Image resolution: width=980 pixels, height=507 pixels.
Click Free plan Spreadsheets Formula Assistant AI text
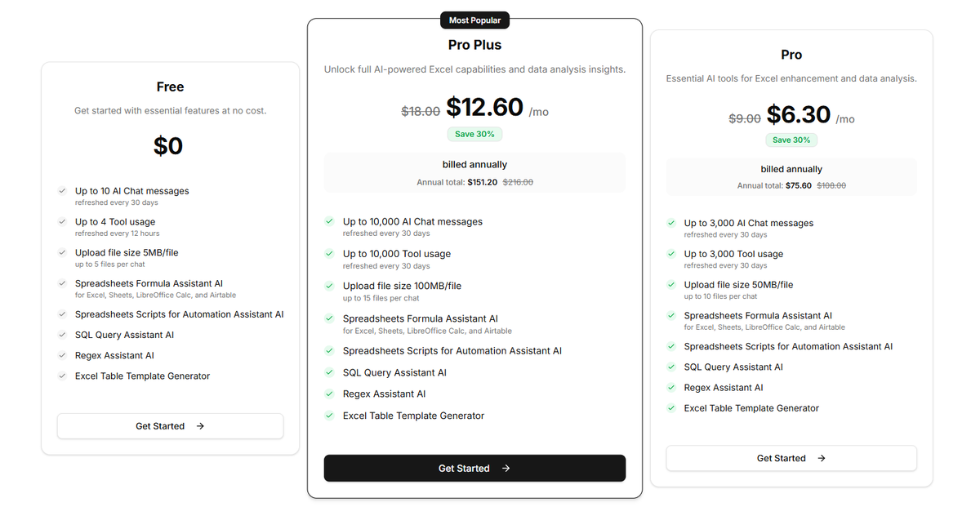(x=149, y=283)
